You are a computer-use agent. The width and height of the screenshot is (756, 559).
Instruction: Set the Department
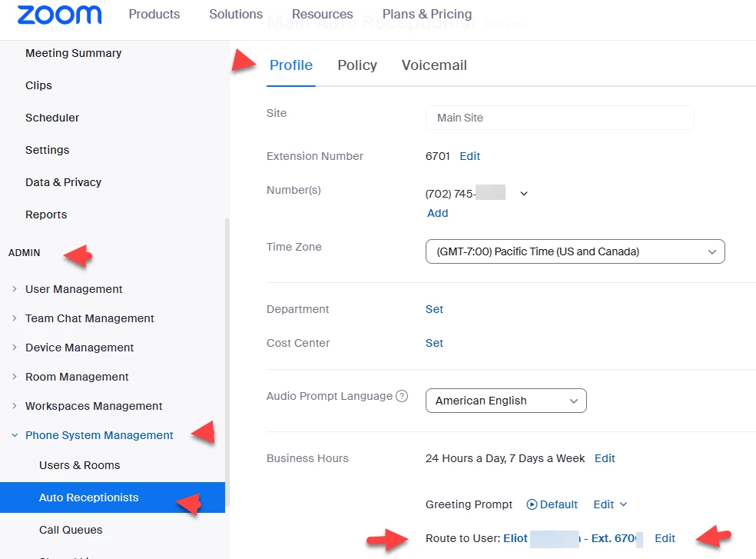pos(434,309)
